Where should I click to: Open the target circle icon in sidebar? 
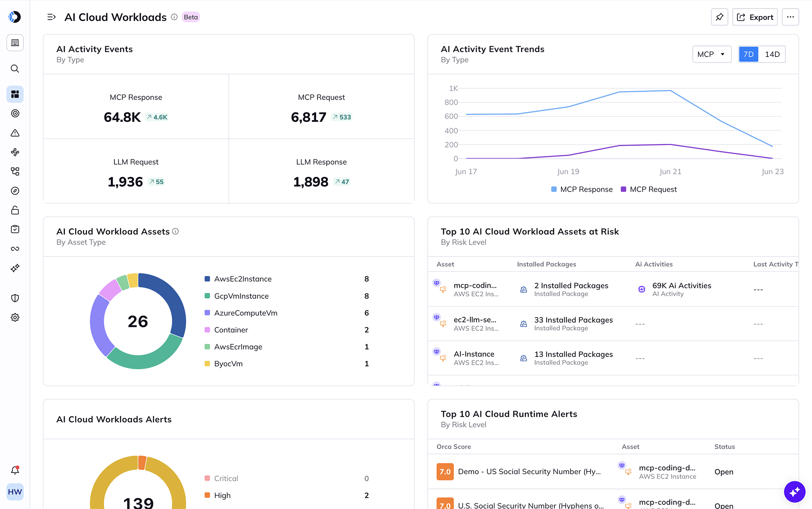(15, 114)
